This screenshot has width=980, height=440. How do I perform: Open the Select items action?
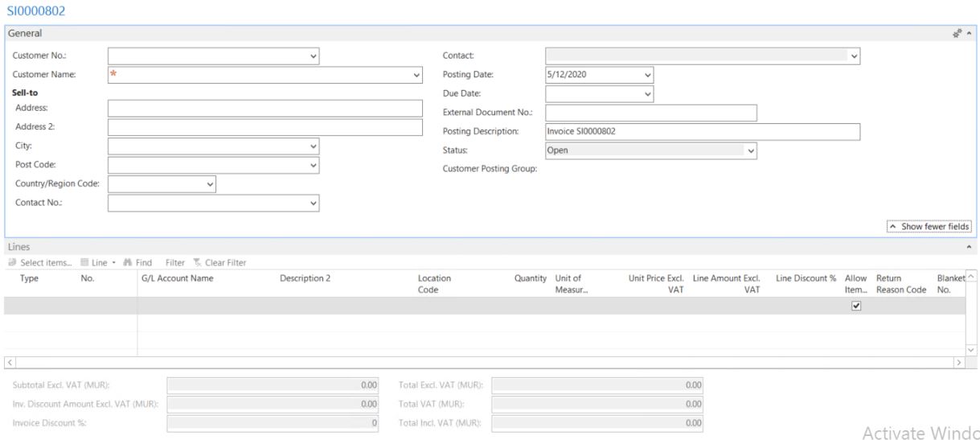(x=39, y=262)
